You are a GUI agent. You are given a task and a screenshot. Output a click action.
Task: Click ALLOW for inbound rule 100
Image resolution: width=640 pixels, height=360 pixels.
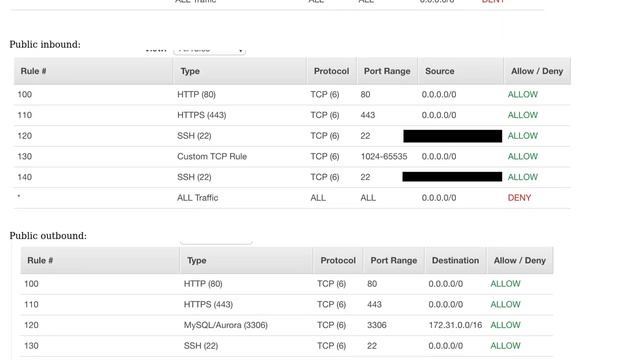click(x=523, y=94)
